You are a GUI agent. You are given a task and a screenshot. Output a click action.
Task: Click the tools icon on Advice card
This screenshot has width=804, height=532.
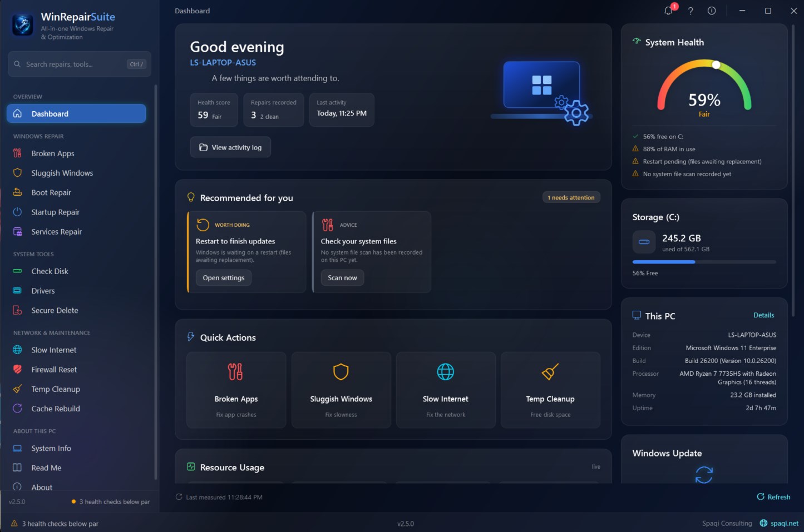tap(328, 225)
